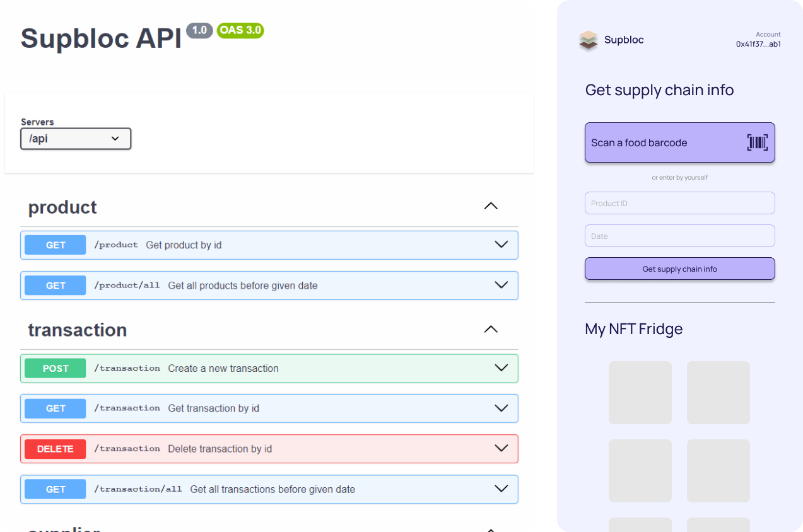Image resolution: width=803 pixels, height=532 pixels.
Task: Select the first NFT Fridge placeholder tile
Action: (640, 393)
